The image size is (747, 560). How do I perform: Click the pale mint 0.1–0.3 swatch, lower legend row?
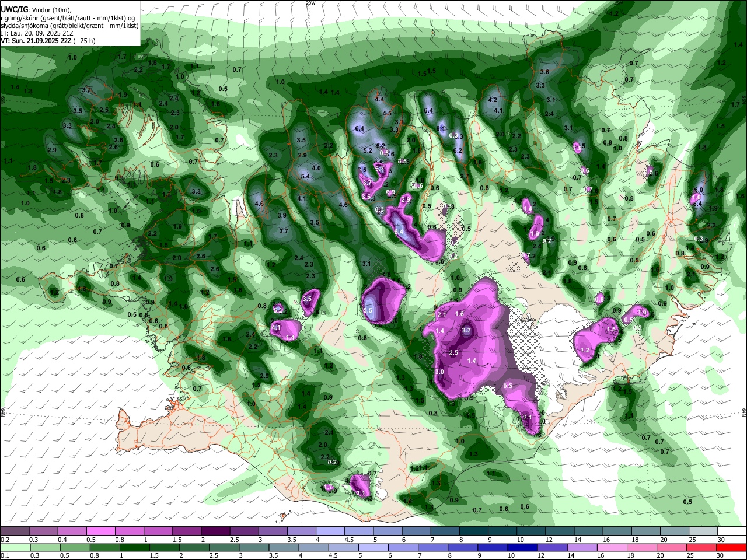15,548
